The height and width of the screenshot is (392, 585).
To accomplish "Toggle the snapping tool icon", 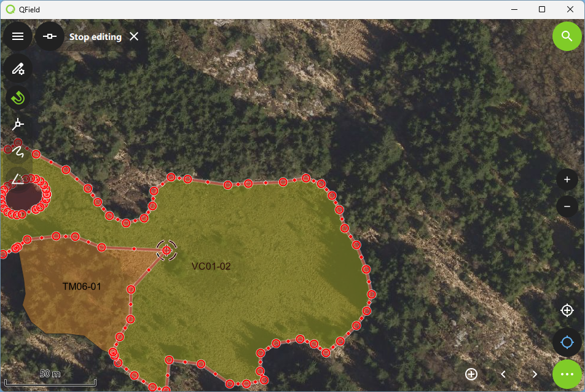I will point(18,124).
